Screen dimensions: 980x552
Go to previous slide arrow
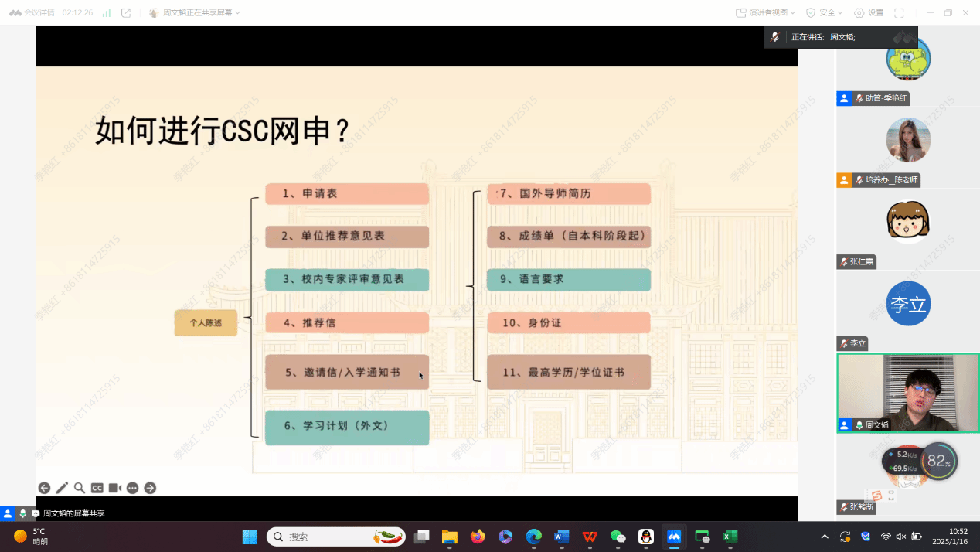pyautogui.click(x=44, y=488)
